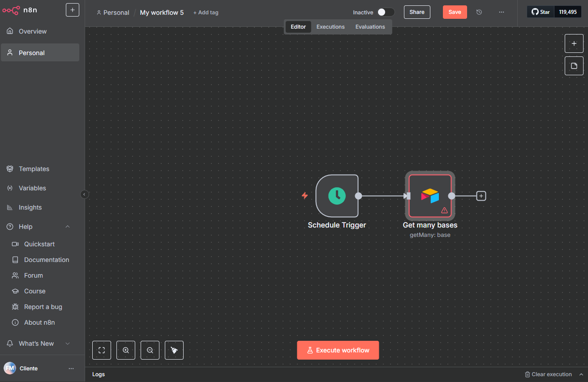Click the Schedule Trigger output connector
Image resolution: width=588 pixels, height=382 pixels.
click(x=358, y=196)
